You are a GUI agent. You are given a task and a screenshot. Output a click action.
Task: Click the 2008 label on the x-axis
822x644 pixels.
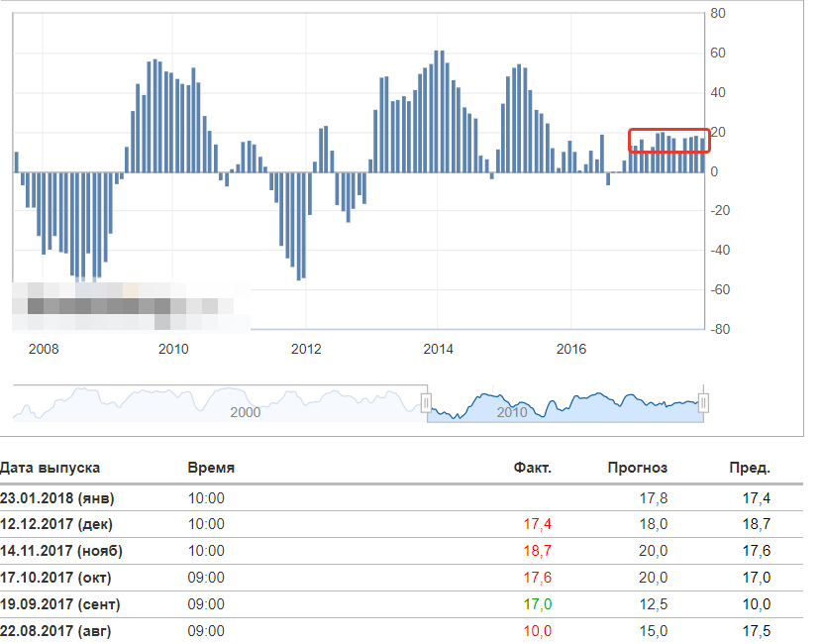tap(44, 349)
